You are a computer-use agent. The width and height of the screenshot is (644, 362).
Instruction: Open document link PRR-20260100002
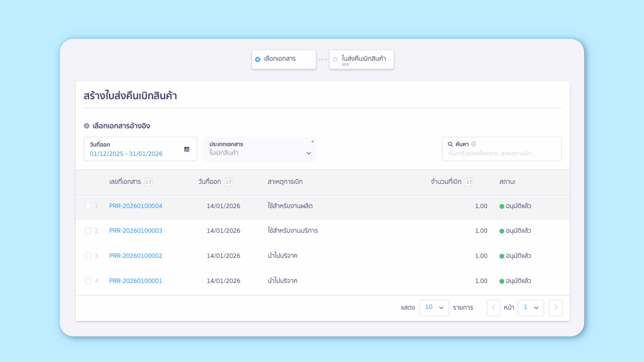pyautogui.click(x=136, y=256)
